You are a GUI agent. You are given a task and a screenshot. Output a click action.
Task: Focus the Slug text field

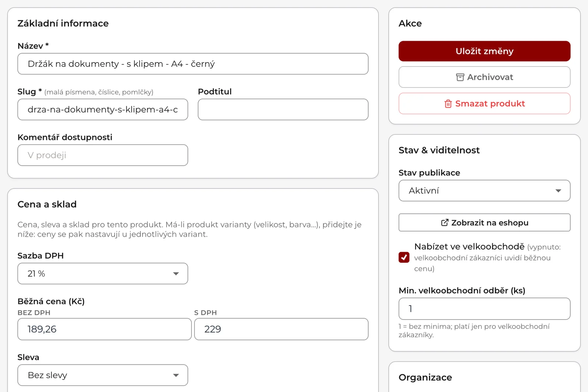pos(103,109)
